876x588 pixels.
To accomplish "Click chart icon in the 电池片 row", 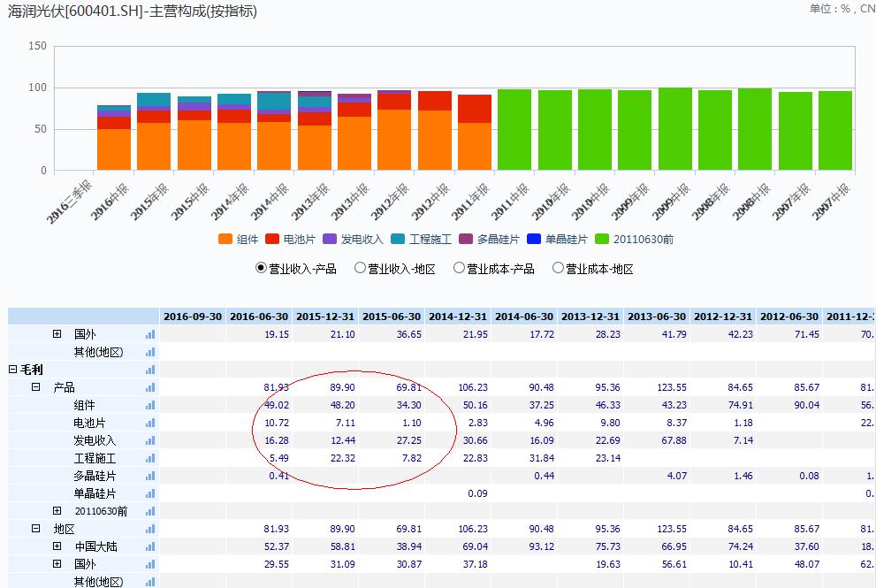I will pos(150,423).
